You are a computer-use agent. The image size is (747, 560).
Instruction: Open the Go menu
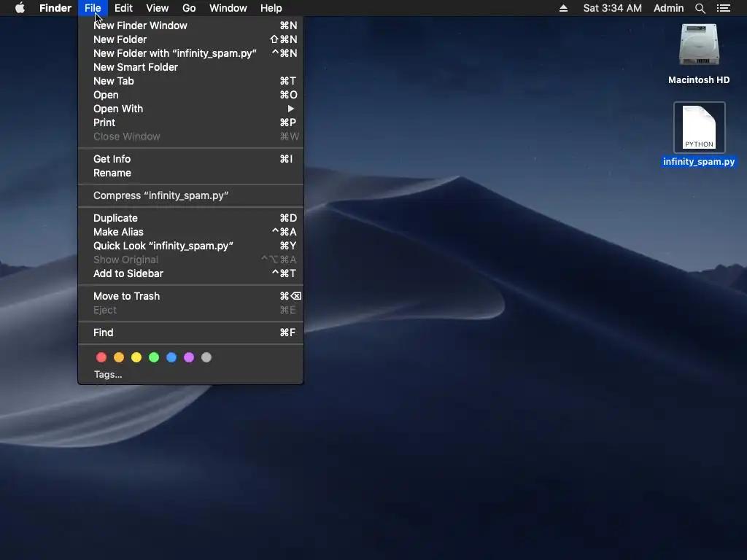(x=189, y=8)
